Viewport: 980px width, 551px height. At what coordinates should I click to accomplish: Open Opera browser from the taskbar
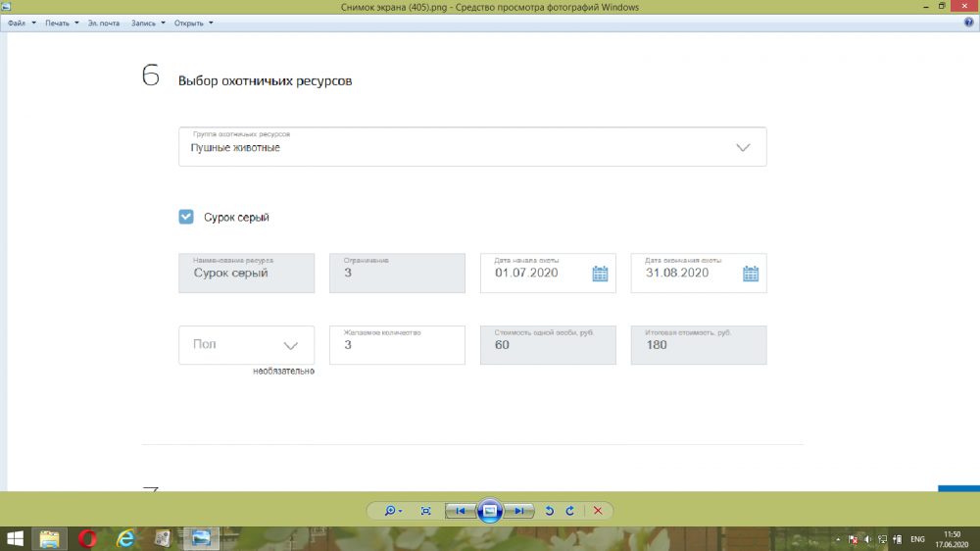87,538
